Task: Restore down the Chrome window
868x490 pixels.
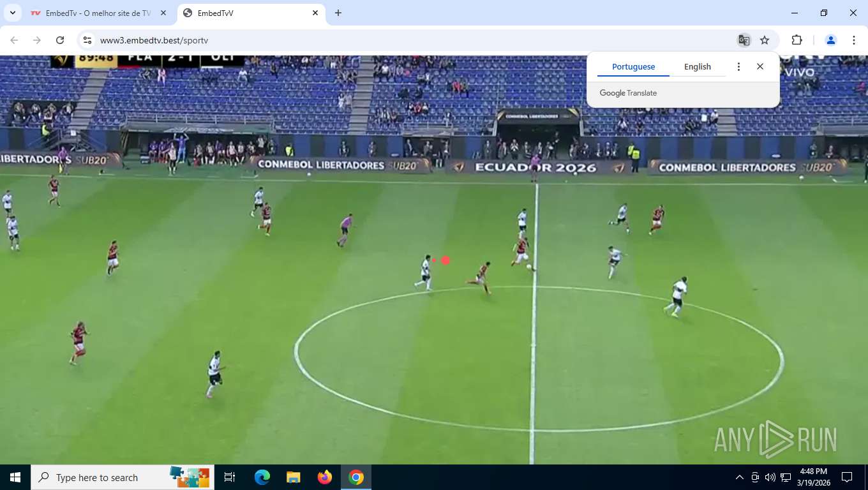Action: pos(824,13)
